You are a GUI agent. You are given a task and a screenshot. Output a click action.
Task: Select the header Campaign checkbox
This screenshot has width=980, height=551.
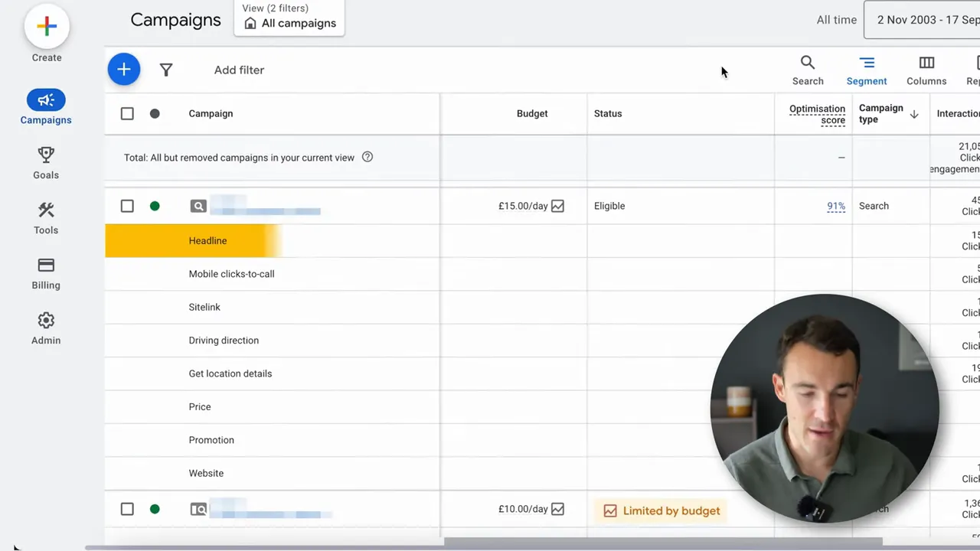pos(127,113)
